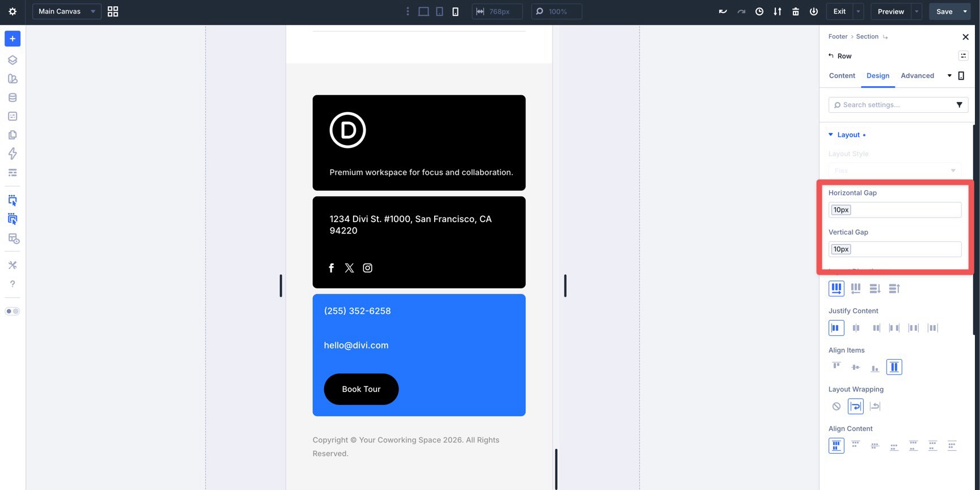The height and width of the screenshot is (490, 980).
Task: Set Justify Content to end
Action: click(x=876, y=328)
